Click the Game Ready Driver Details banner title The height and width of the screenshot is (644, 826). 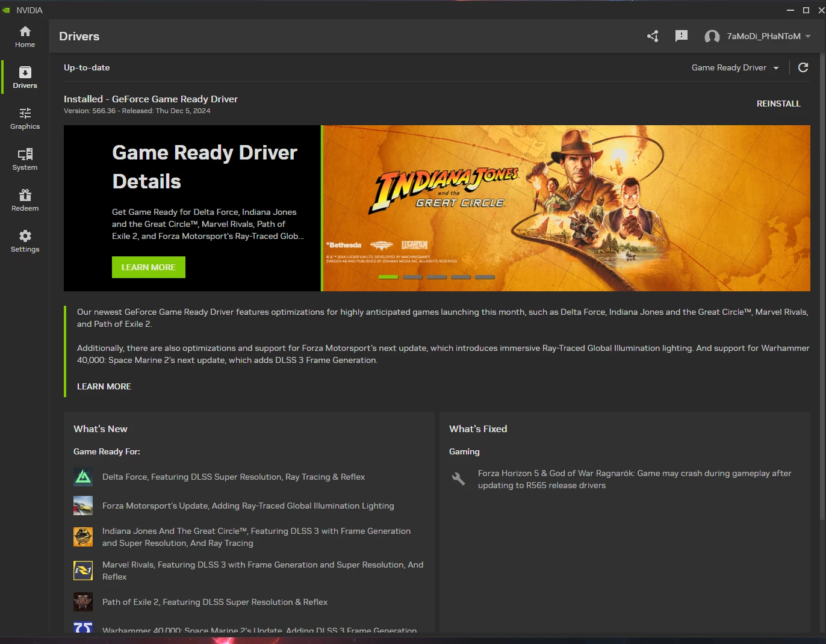[205, 167]
